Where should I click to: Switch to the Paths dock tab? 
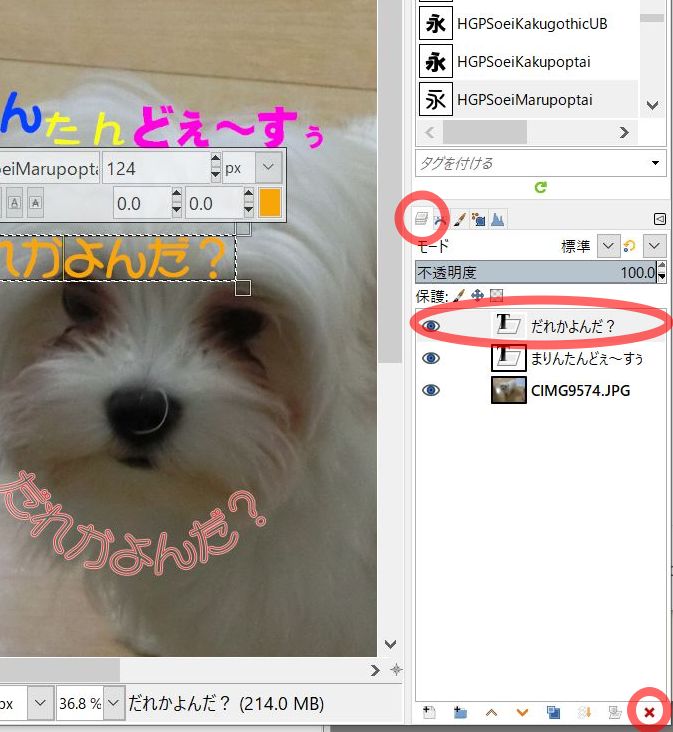click(x=440, y=219)
